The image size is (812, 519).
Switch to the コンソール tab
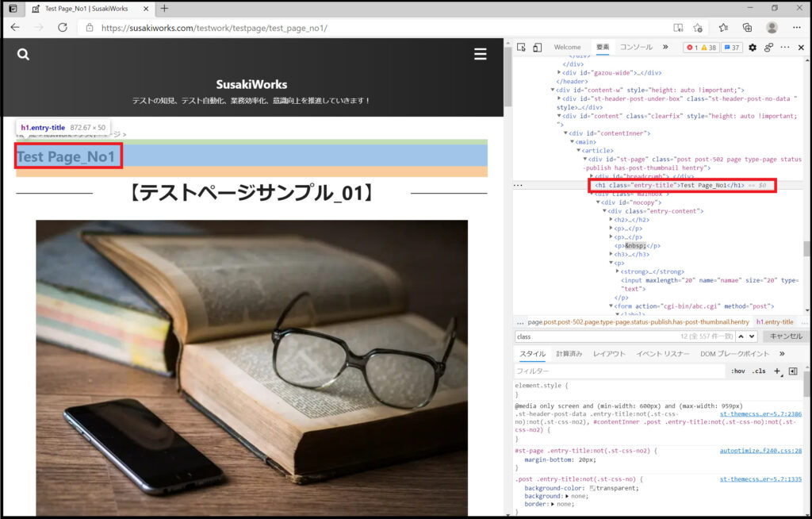pos(636,47)
